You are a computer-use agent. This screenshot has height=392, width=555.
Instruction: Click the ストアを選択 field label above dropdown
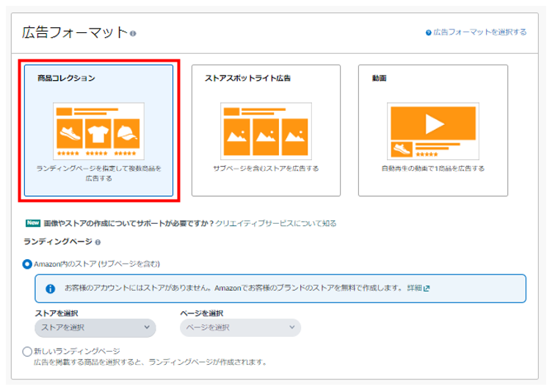[x=57, y=313]
